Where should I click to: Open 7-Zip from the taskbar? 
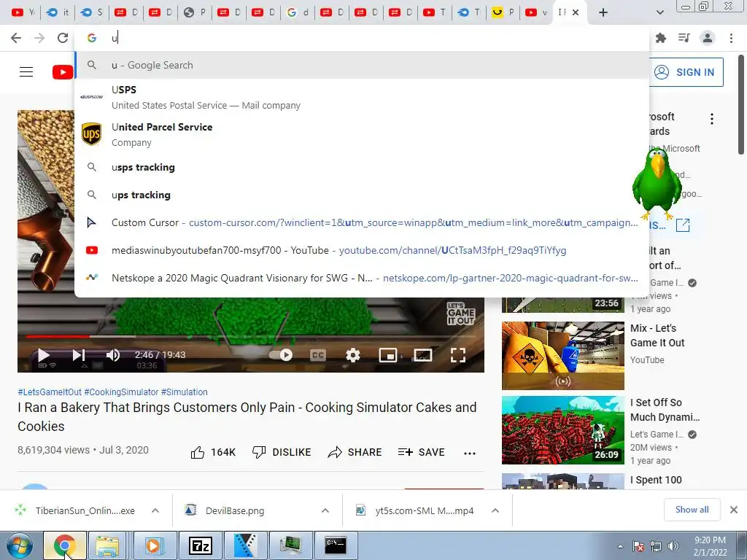[200, 545]
